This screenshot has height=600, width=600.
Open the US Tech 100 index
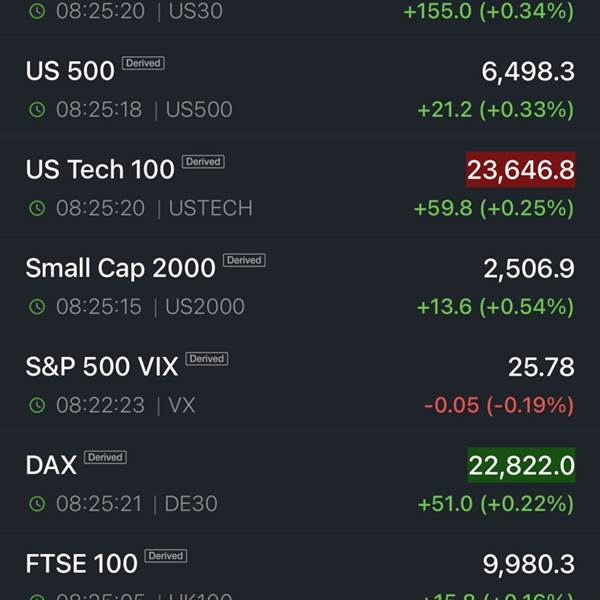coord(100,169)
